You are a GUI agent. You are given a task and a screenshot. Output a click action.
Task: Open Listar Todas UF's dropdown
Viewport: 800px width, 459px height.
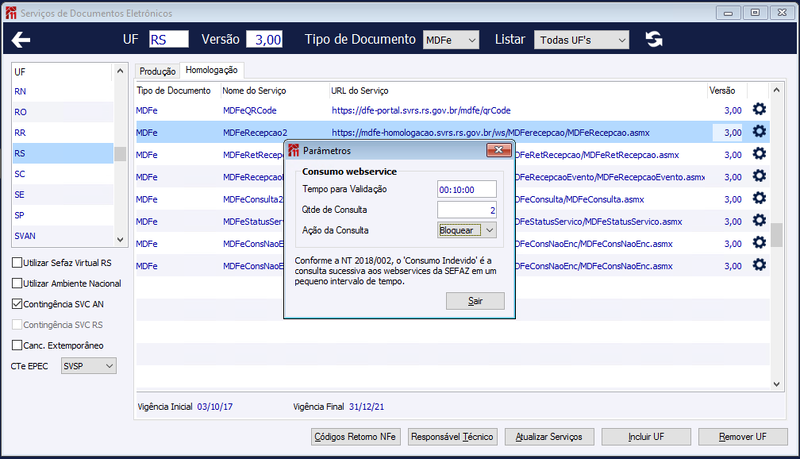pyautogui.click(x=582, y=40)
